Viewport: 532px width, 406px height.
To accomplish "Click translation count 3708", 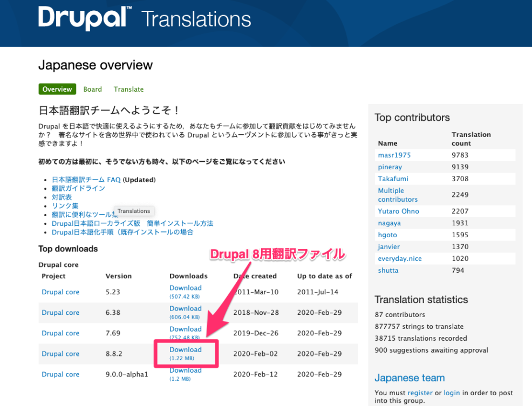I will pyautogui.click(x=460, y=179).
